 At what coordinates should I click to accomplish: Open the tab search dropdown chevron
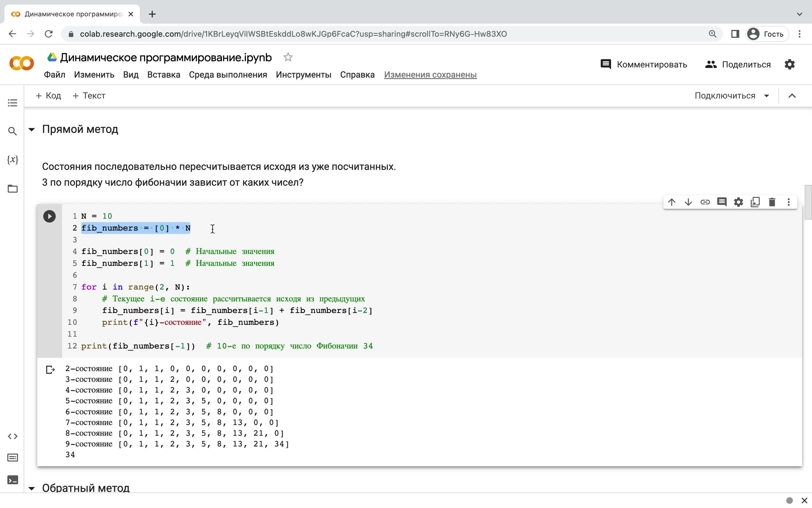800,14
